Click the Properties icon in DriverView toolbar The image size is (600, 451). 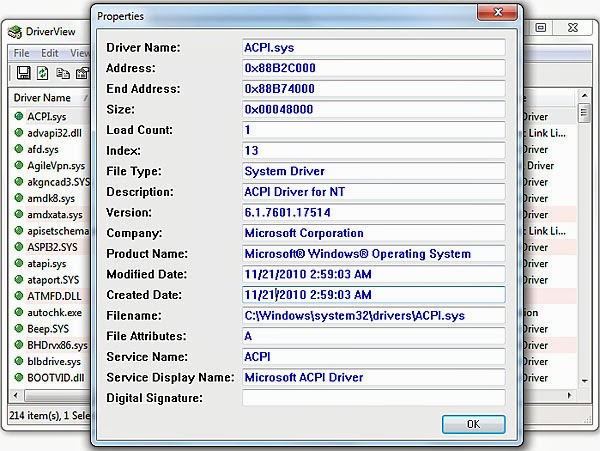(x=82, y=73)
